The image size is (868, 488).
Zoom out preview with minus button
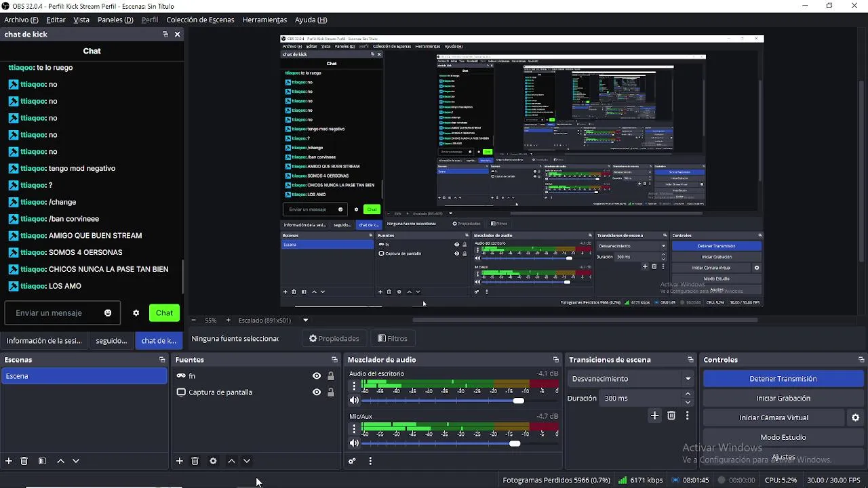[x=194, y=320]
